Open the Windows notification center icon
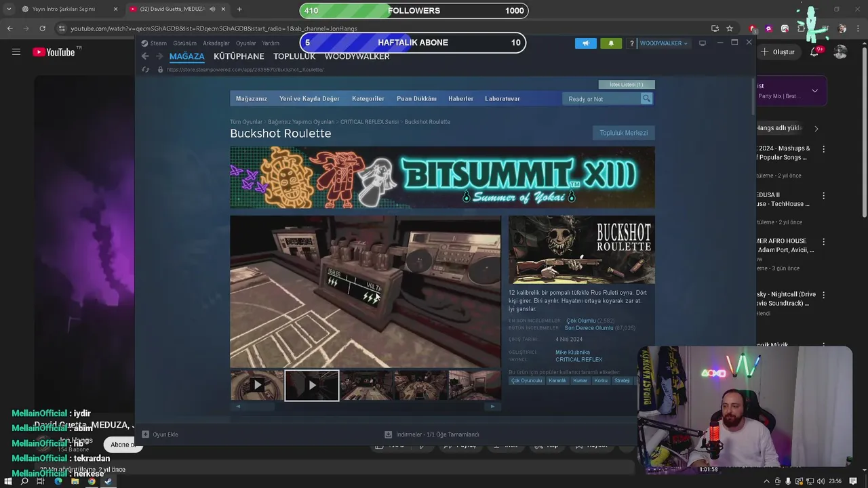The image size is (868, 488). click(x=853, y=481)
